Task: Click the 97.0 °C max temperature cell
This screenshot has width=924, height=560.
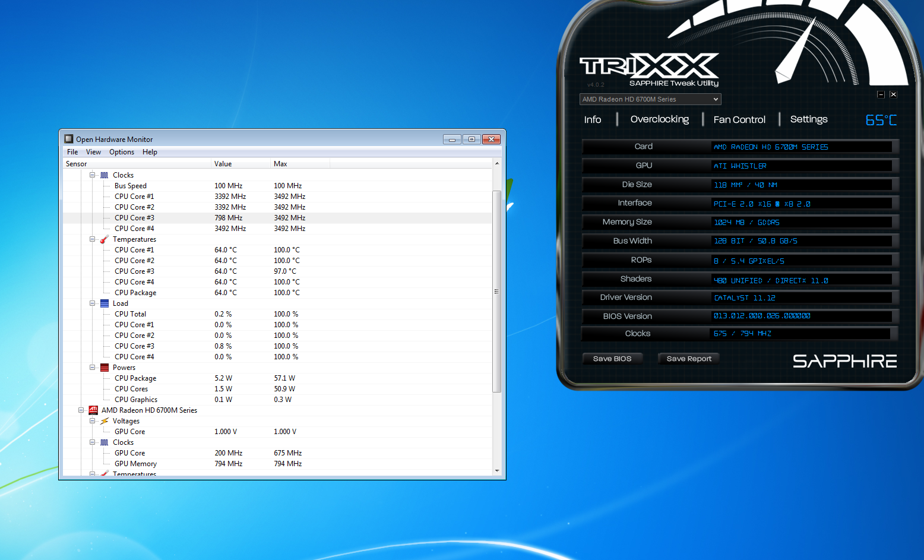Action: click(285, 271)
